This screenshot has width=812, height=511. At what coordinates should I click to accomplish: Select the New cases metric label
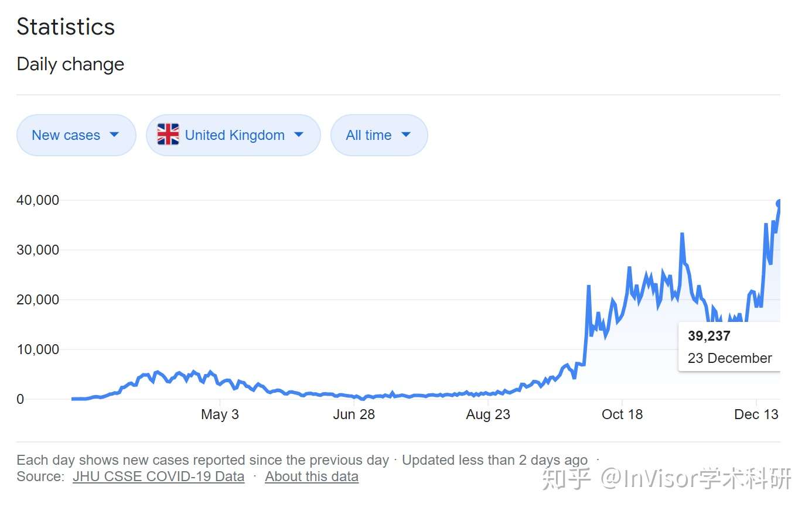coord(66,135)
